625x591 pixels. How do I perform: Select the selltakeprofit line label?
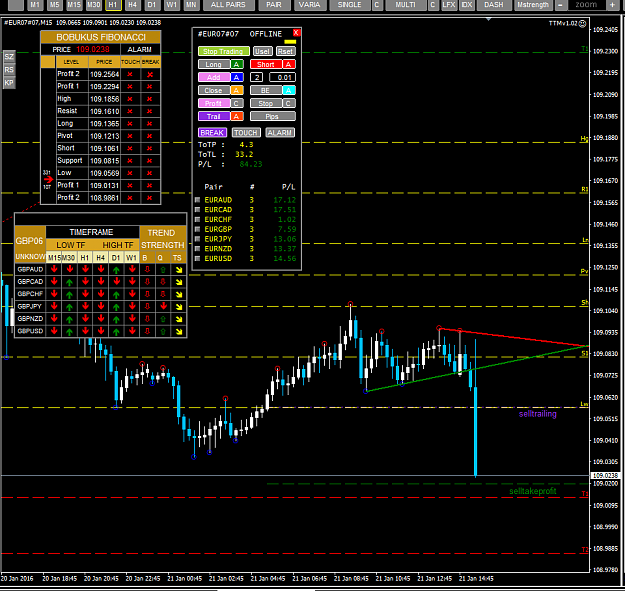pyautogui.click(x=533, y=491)
